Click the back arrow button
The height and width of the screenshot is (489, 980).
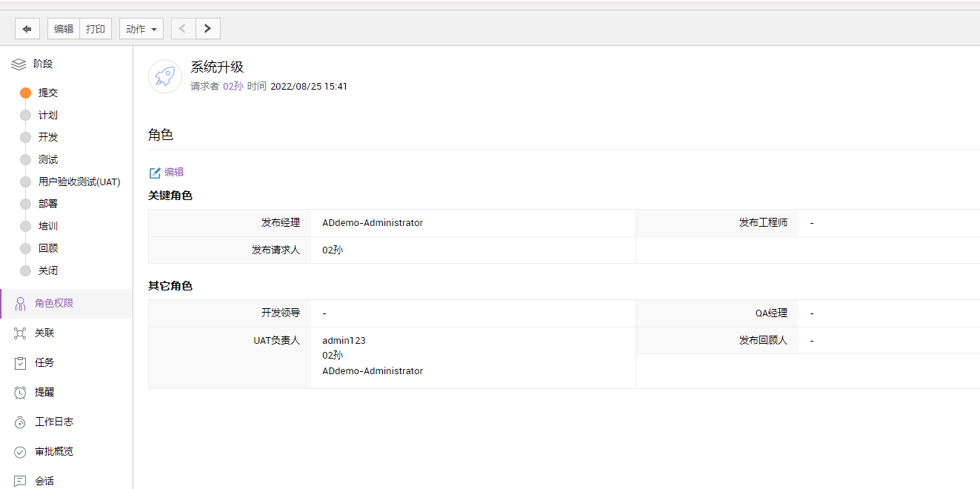point(27,29)
